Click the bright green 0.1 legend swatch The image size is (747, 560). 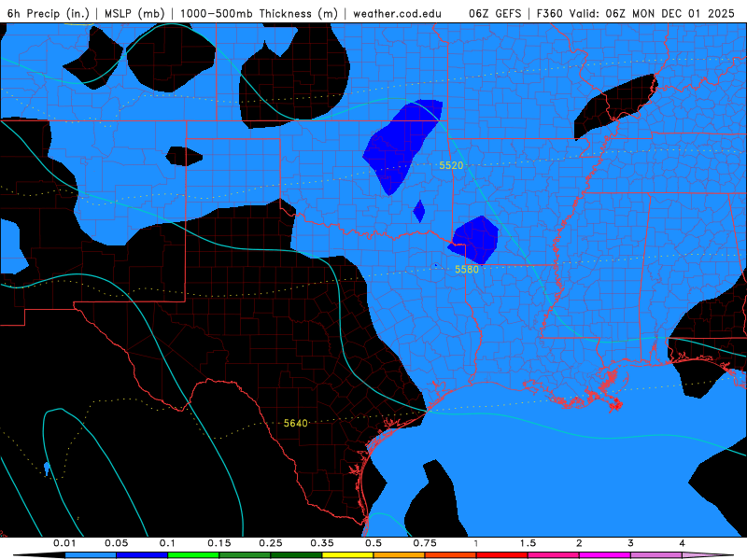point(193,555)
